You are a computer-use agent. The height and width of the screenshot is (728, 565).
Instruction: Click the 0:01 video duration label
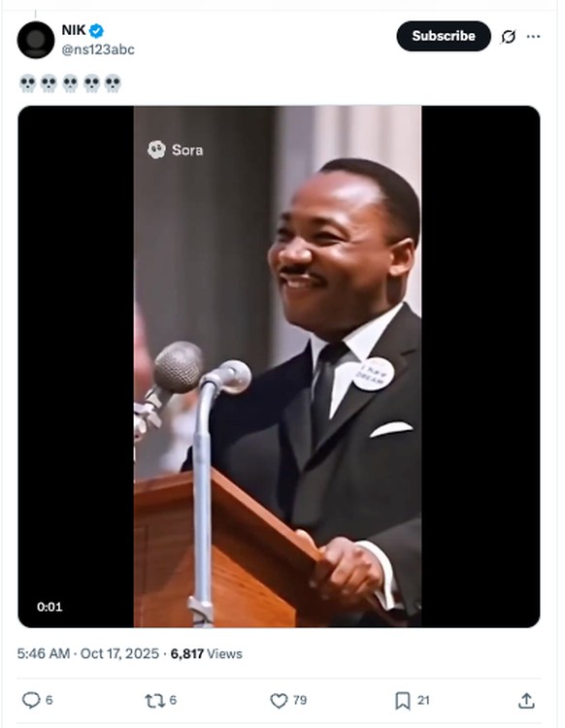tap(50, 607)
